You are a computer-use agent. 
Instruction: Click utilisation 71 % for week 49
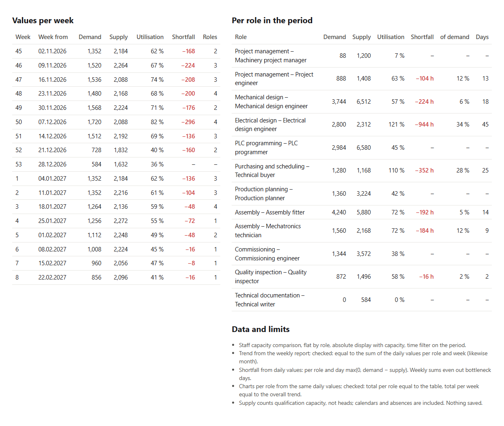157,108
